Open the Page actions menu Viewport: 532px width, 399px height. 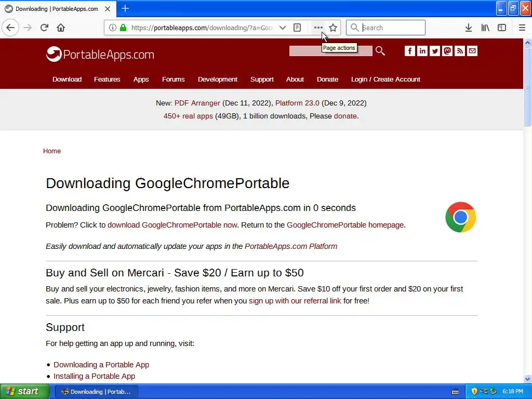click(x=318, y=28)
